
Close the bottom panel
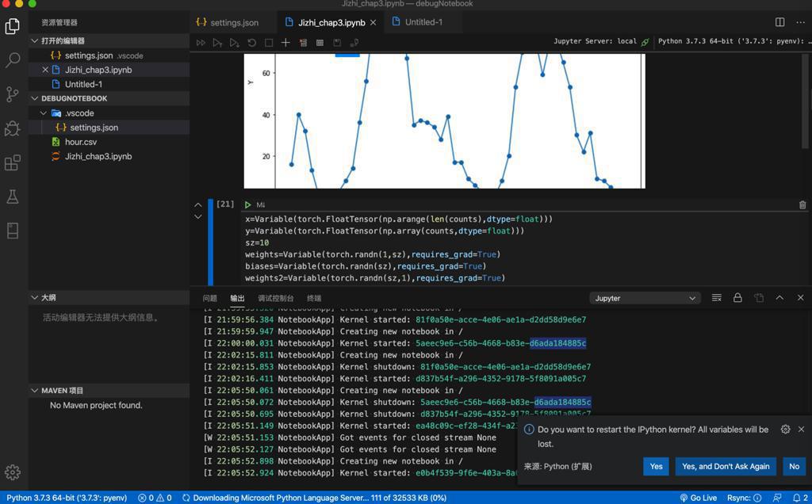pos(801,298)
